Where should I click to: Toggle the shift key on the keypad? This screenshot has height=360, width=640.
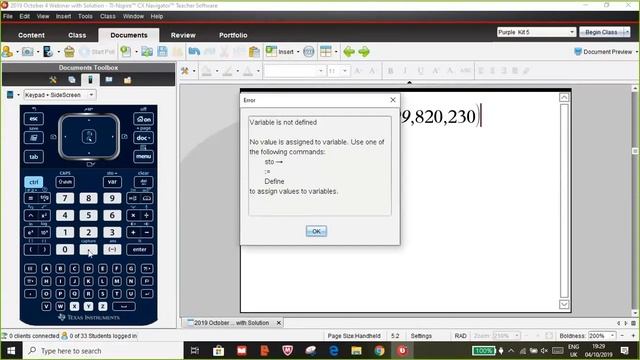click(65, 182)
